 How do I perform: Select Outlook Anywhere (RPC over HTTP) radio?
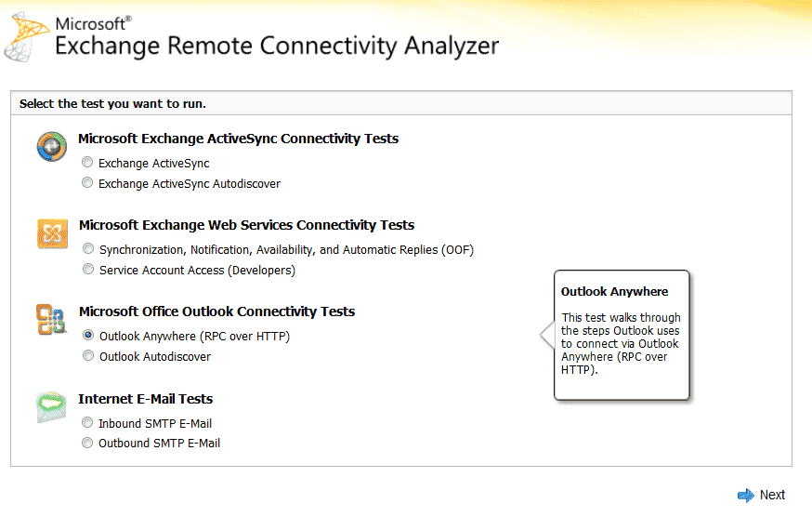pos(88,336)
